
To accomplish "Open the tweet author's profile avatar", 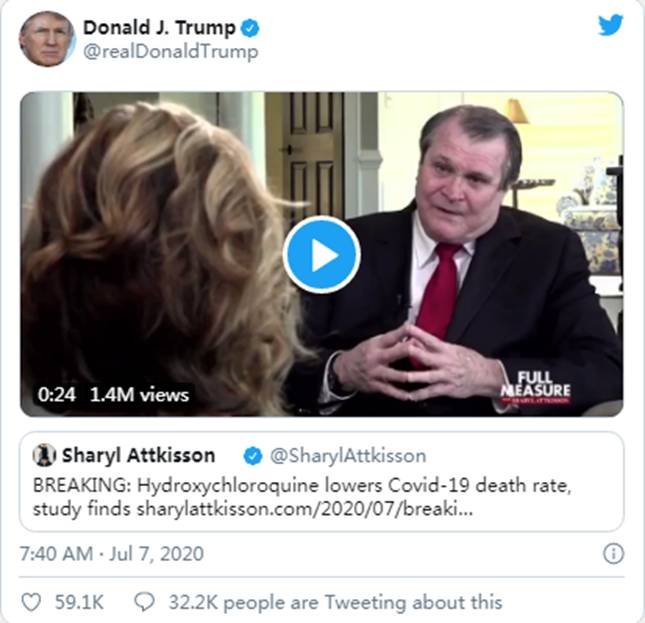I will point(46,40).
